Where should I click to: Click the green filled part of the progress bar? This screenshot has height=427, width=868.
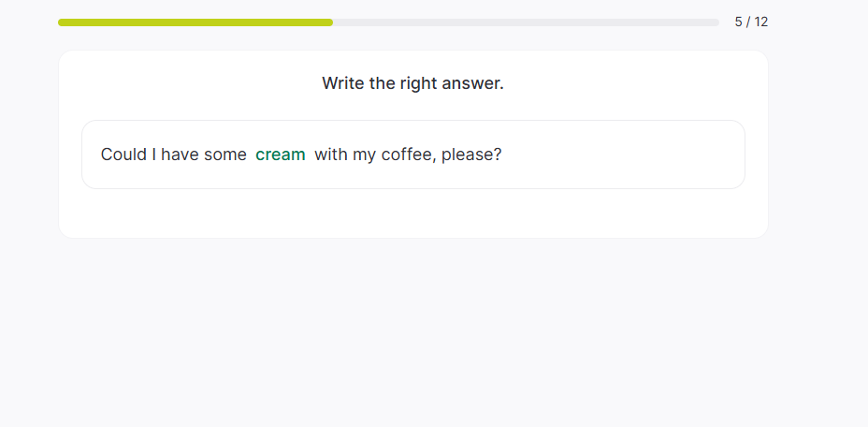pyautogui.click(x=195, y=22)
